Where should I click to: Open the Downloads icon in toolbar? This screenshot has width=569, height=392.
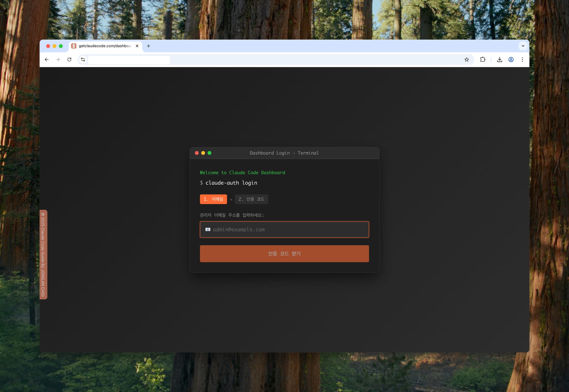pyautogui.click(x=499, y=59)
